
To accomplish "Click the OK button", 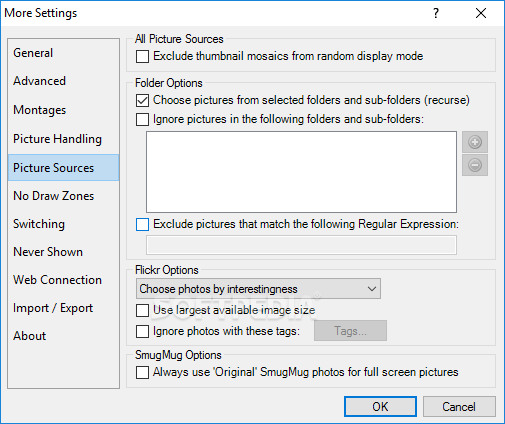I will click(380, 406).
